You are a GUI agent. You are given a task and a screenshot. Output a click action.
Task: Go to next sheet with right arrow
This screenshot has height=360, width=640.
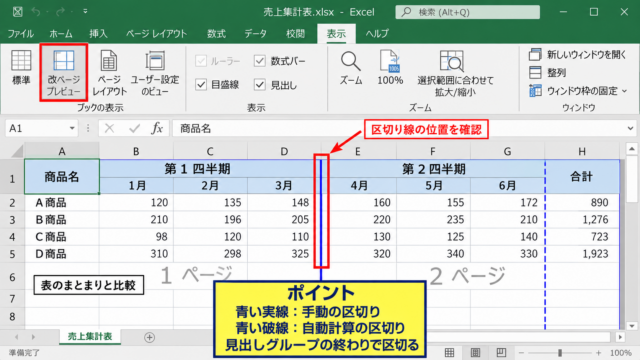33,337
